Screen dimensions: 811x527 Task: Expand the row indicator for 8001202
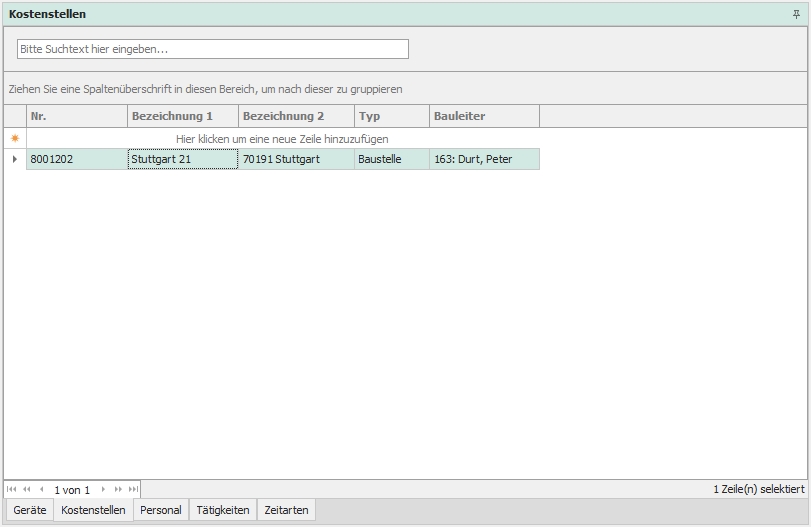(15, 159)
